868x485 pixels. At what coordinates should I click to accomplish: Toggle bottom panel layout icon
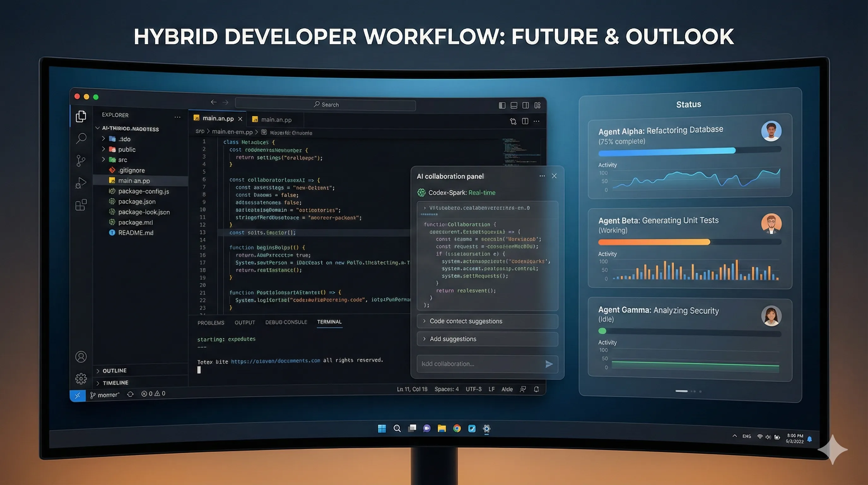[514, 105]
